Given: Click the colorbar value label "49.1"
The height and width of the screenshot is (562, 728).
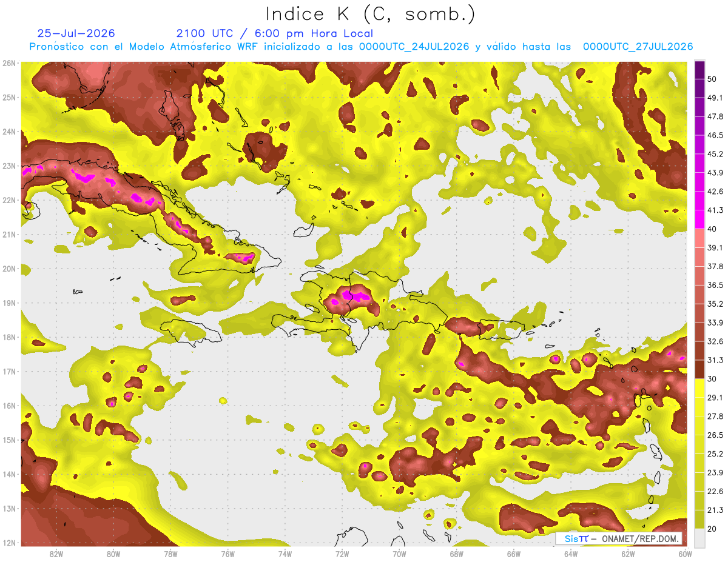Looking at the screenshot, I should (716, 98).
